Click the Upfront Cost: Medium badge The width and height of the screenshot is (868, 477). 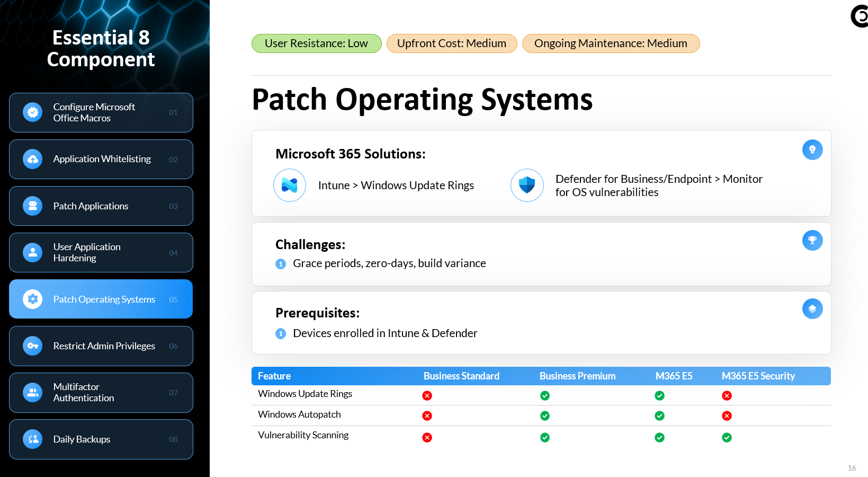click(451, 43)
